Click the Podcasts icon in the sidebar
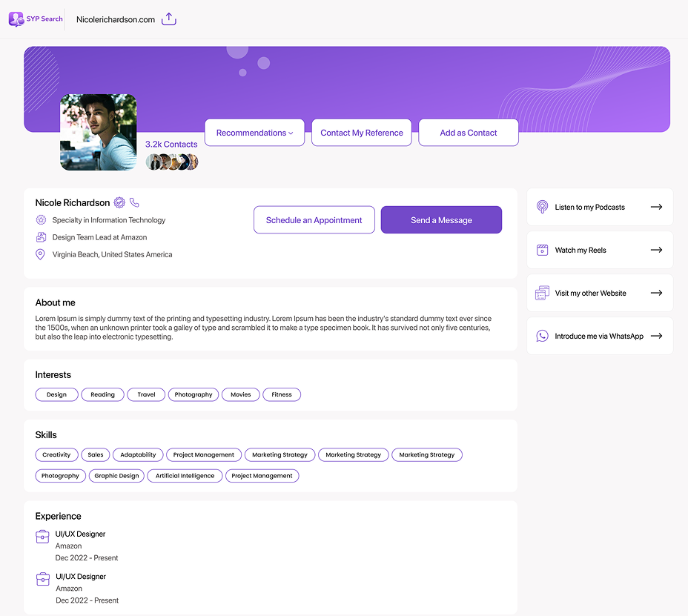688x616 pixels. click(542, 207)
